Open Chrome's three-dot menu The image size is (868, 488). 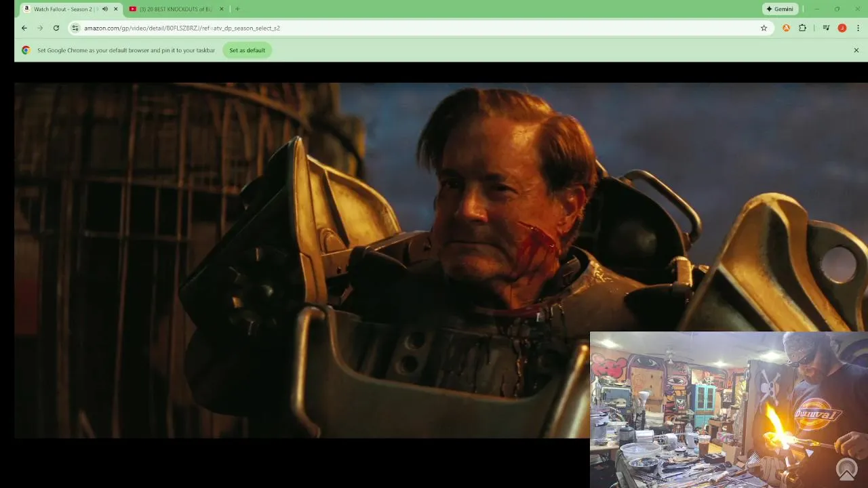(859, 28)
